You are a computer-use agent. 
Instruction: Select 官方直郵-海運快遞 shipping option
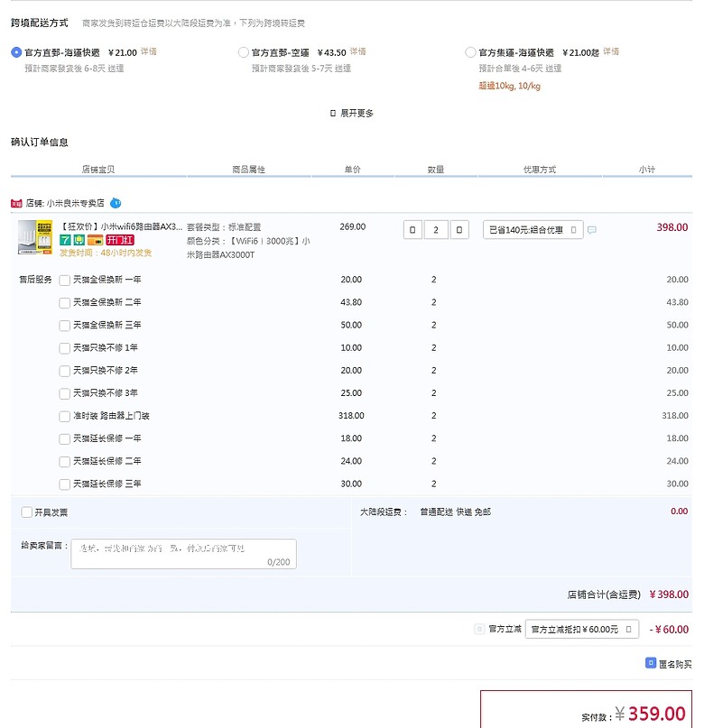pos(16,52)
